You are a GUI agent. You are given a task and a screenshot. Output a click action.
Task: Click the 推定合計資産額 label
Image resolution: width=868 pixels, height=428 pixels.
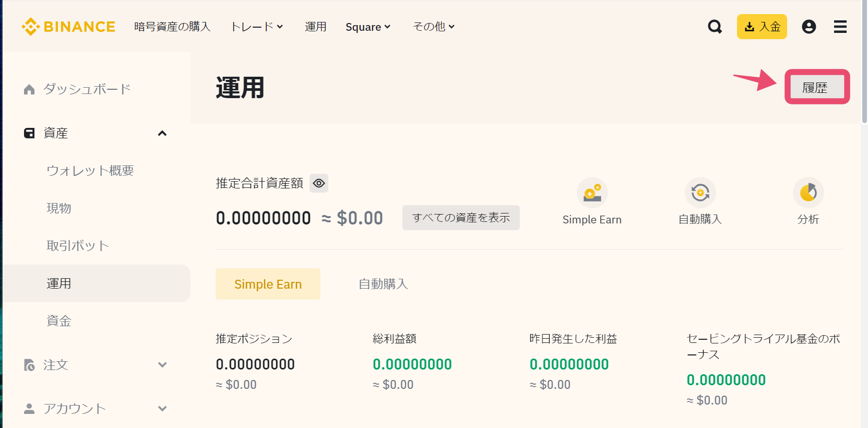tap(259, 183)
